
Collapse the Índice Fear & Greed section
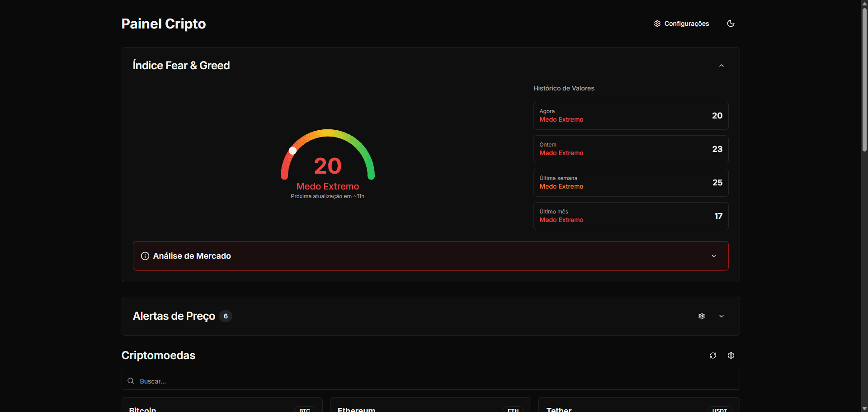[x=721, y=66]
